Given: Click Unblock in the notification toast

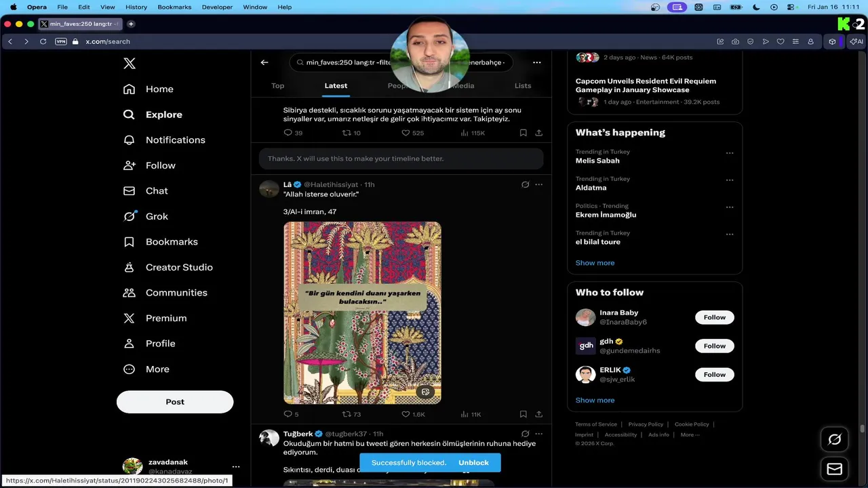Looking at the screenshot, I should pyautogui.click(x=473, y=463).
